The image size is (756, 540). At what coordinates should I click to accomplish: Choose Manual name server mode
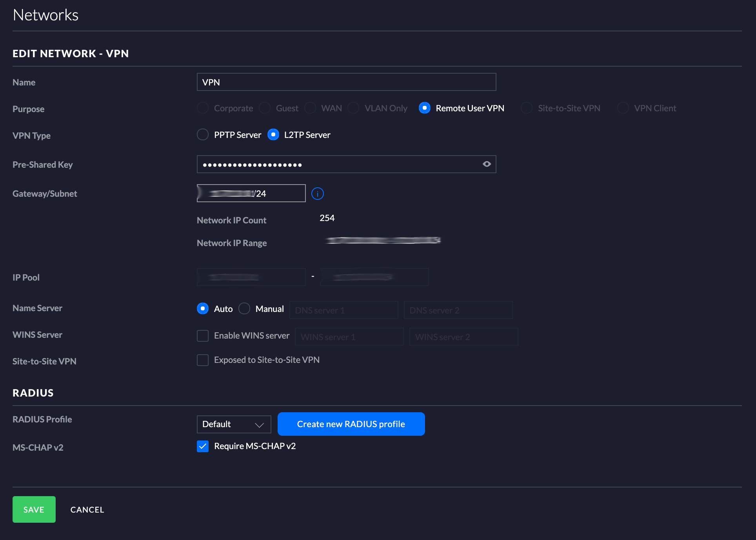(x=244, y=309)
